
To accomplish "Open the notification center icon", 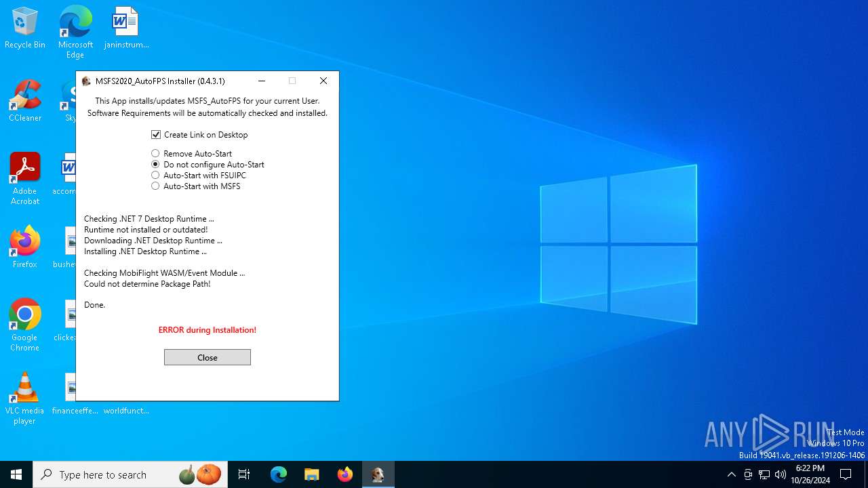I will pos(846,474).
